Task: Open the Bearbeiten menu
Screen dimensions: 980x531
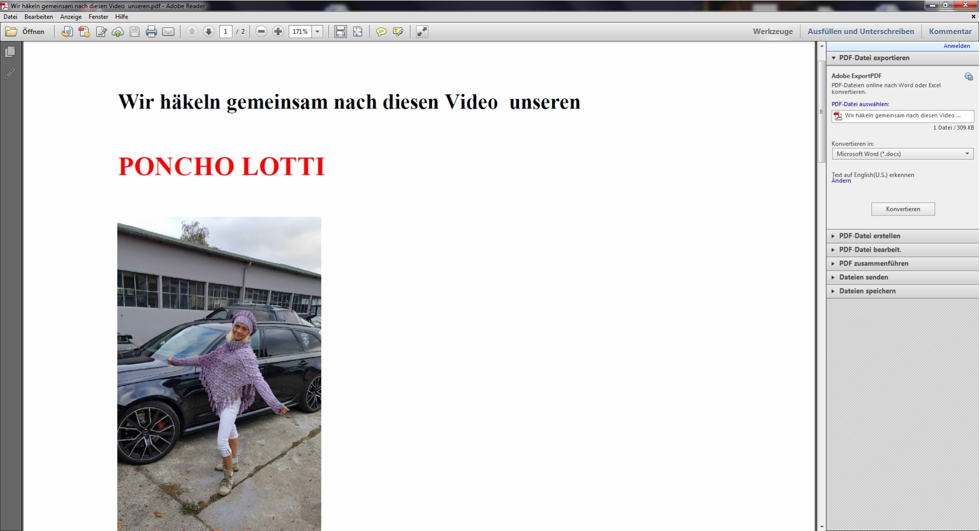Action: point(38,17)
